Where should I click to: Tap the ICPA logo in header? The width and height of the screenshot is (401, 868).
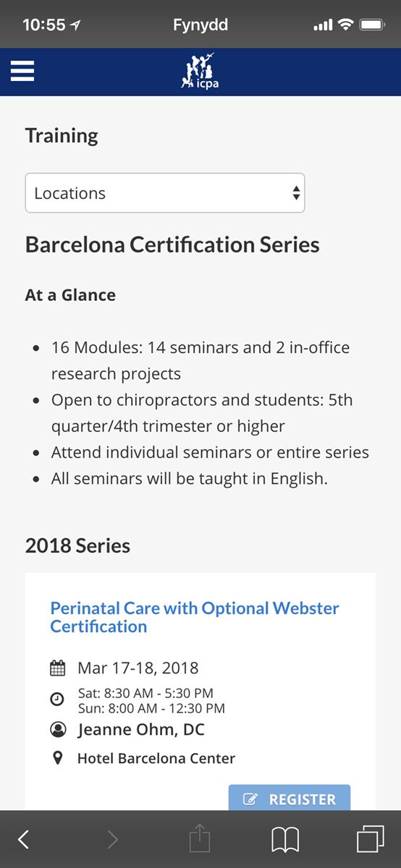click(x=200, y=71)
